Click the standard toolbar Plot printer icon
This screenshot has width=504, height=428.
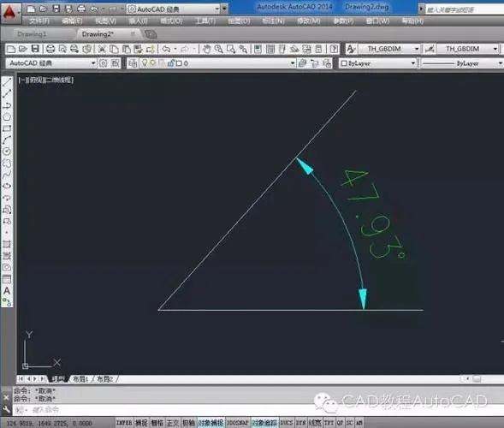tap(50, 49)
